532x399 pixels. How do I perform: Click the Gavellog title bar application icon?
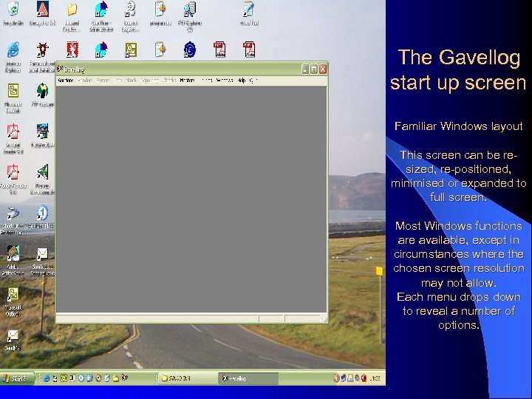pyautogui.click(x=60, y=69)
